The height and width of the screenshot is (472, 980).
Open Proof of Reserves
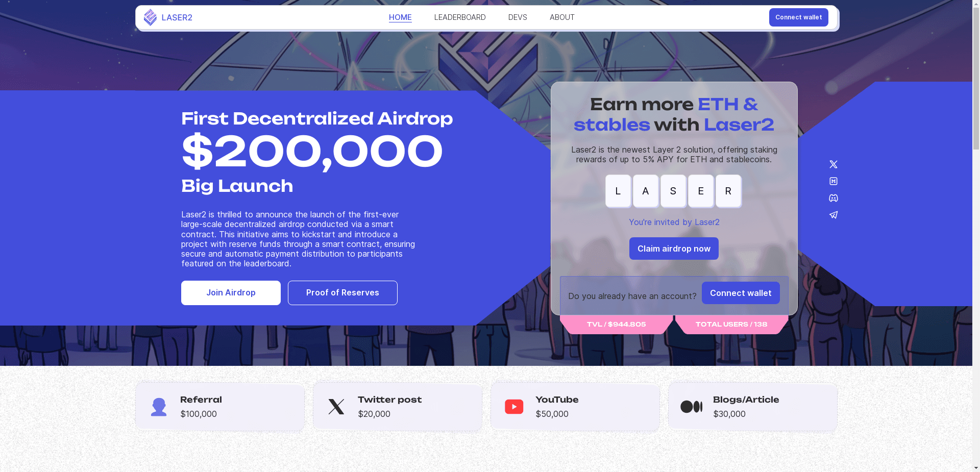point(342,293)
